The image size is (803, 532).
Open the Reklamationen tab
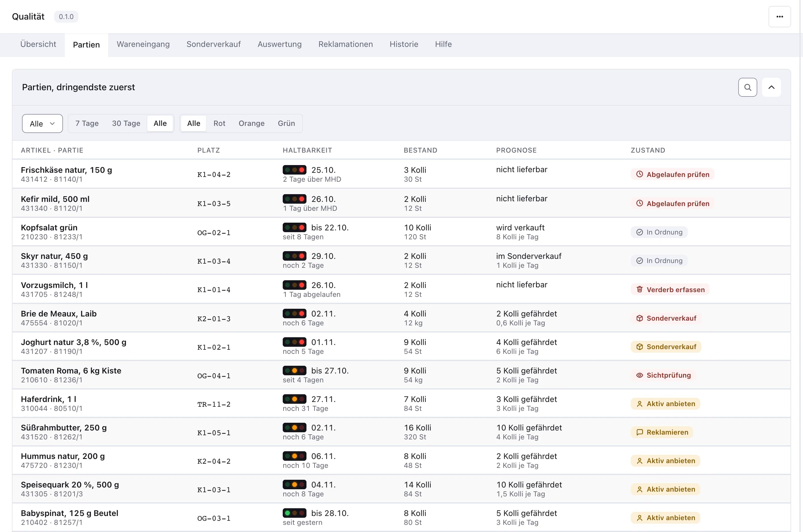point(345,45)
